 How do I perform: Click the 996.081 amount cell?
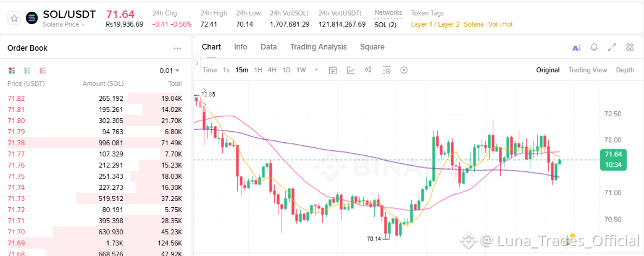[x=111, y=143]
